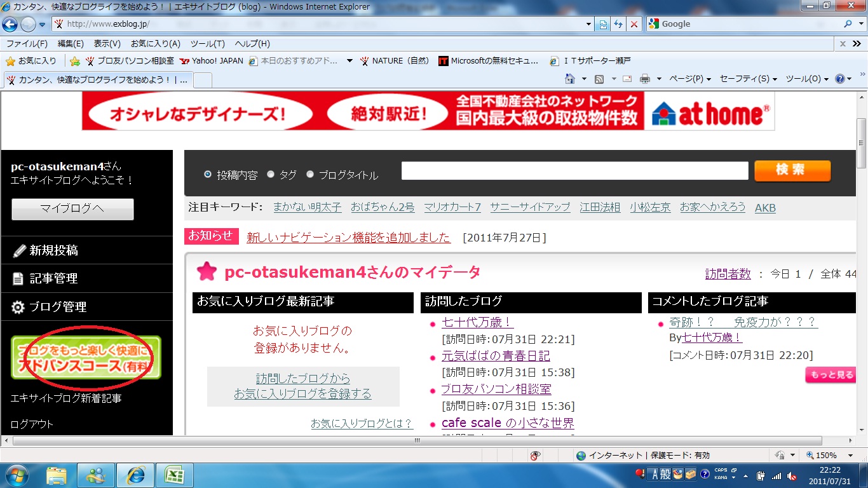Select the ブログタイトル radio button
The width and height of the screenshot is (868, 488).
tap(310, 174)
